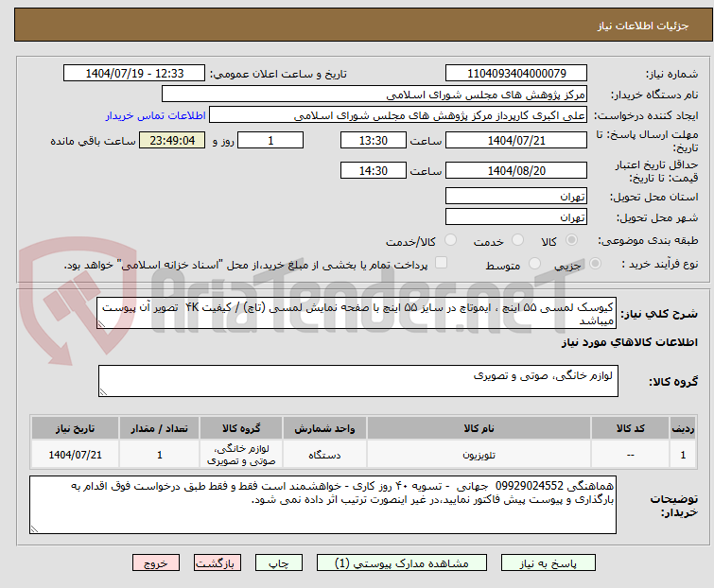Toggle the treasury bonds payment checkbox
714x588 pixels.
(x=439, y=265)
